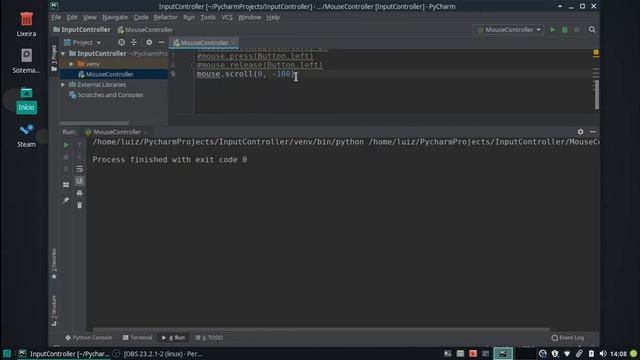Hide the Project panel with the minus icon
640x360 pixels.
(x=161, y=42)
